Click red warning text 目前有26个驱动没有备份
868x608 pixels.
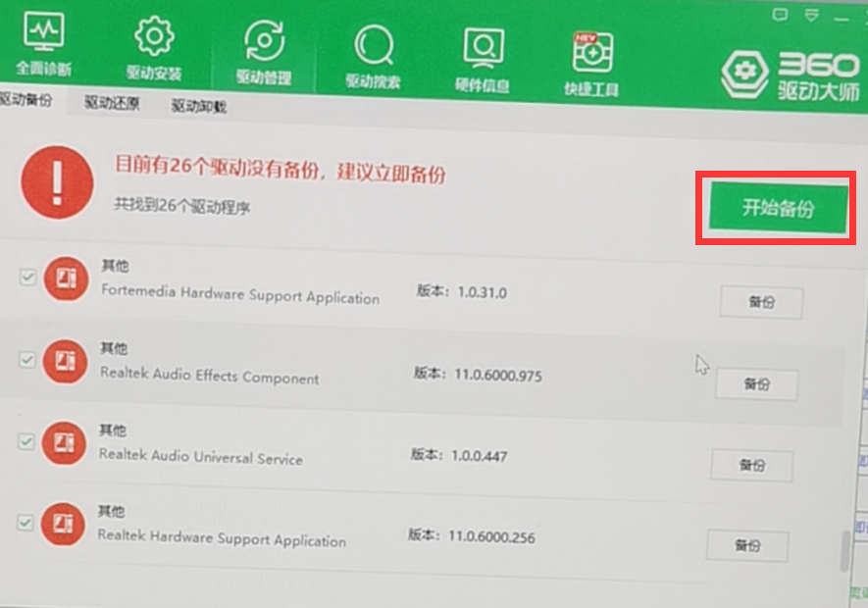(x=217, y=168)
